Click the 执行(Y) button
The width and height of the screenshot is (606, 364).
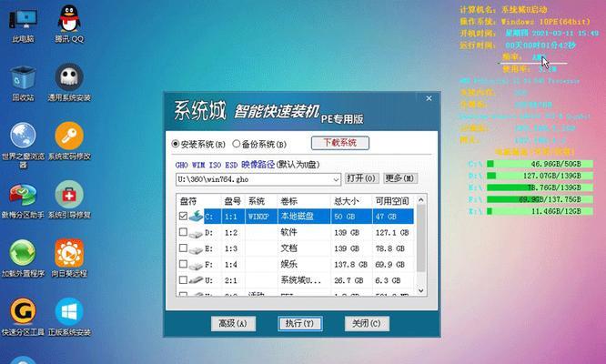pyautogui.click(x=300, y=323)
